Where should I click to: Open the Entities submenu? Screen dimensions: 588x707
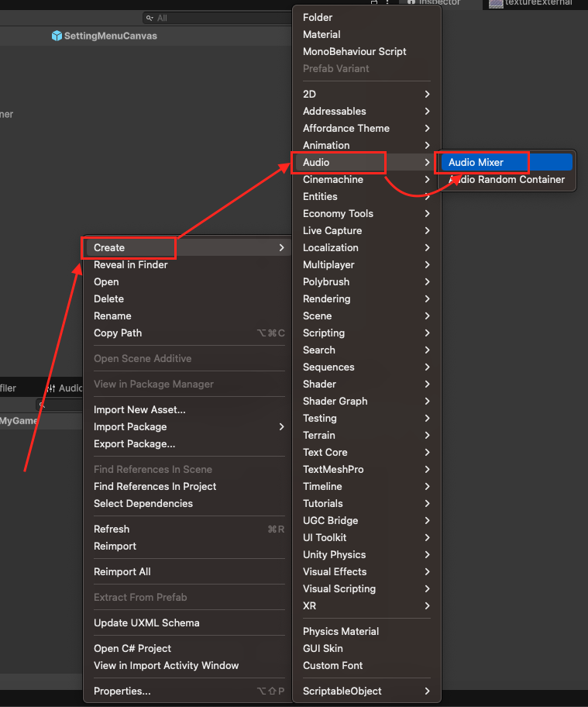click(x=366, y=197)
